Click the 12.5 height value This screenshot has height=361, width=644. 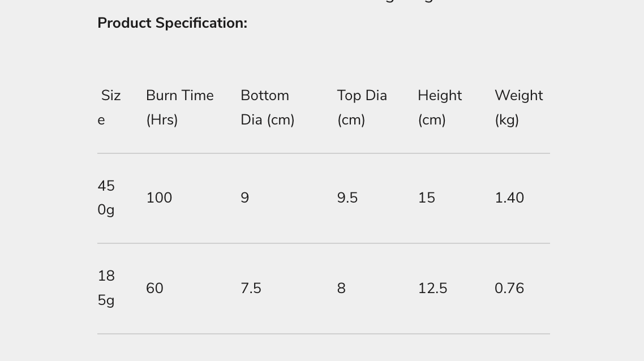(432, 289)
